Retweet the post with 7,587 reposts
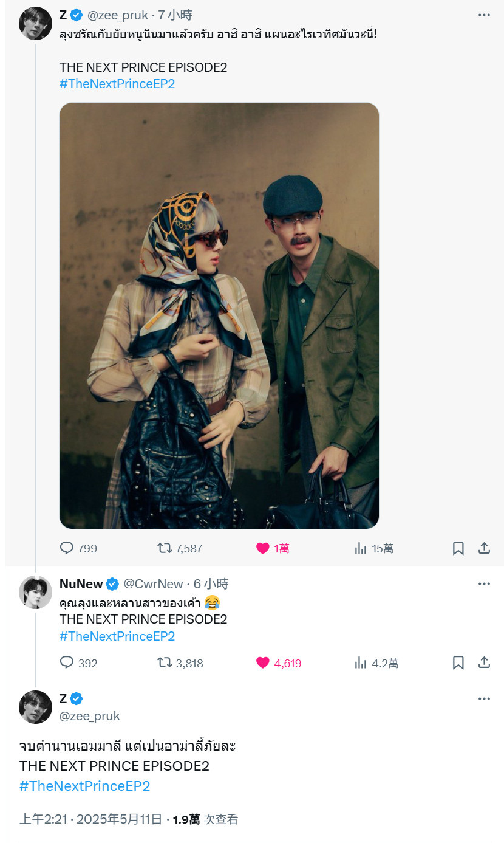Screen dimensions: 504x843 180,548
